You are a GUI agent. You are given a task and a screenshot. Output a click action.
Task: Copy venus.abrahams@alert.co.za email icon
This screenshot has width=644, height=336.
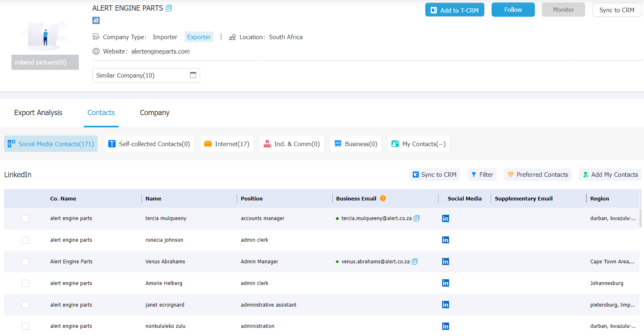pyautogui.click(x=414, y=262)
